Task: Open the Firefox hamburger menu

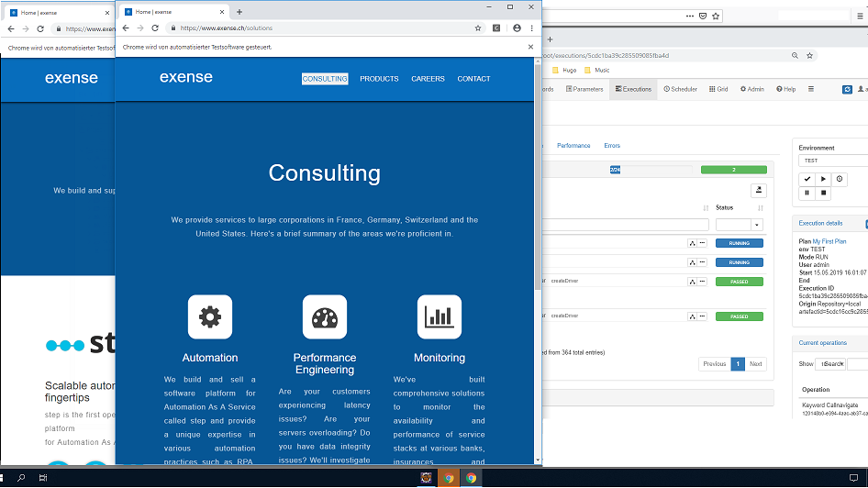Action: coord(860,16)
